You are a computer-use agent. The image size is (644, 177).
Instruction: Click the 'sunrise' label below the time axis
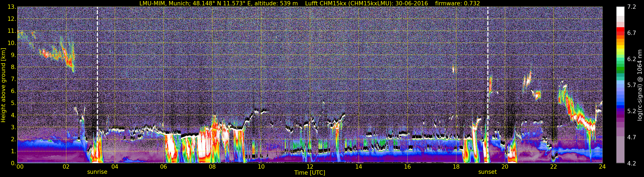click(x=97, y=172)
